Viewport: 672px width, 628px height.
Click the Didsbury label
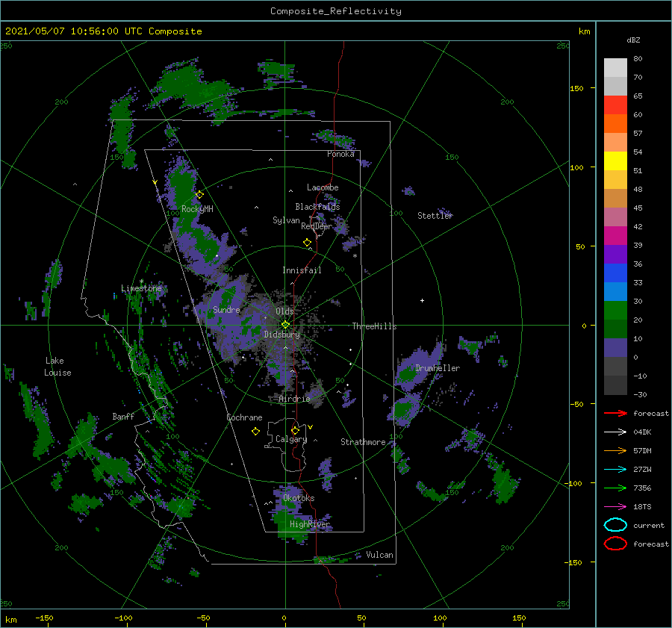pyautogui.click(x=282, y=335)
